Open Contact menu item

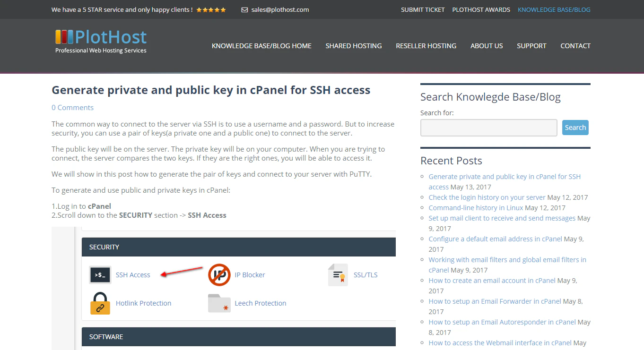[x=575, y=46]
